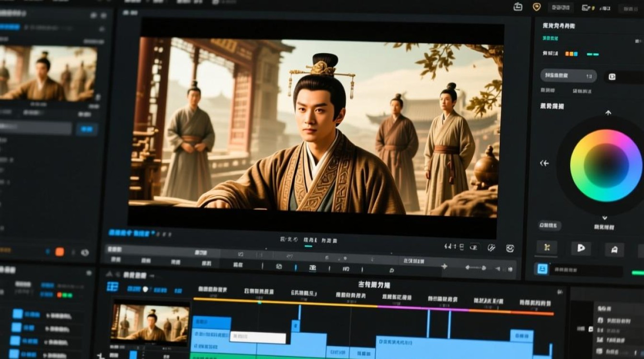The width and height of the screenshot is (644, 359).
Task: Click the blue square icon under the tool tiles
Action: 542,269
